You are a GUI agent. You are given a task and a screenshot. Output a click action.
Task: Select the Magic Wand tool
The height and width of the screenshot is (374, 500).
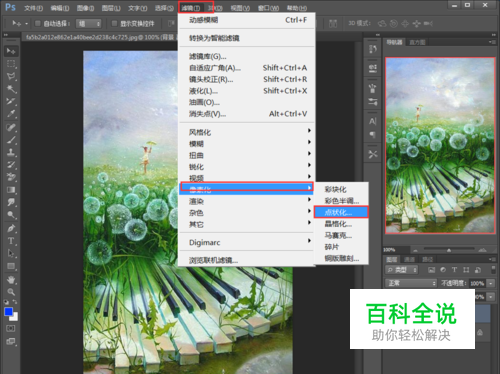(x=11, y=89)
